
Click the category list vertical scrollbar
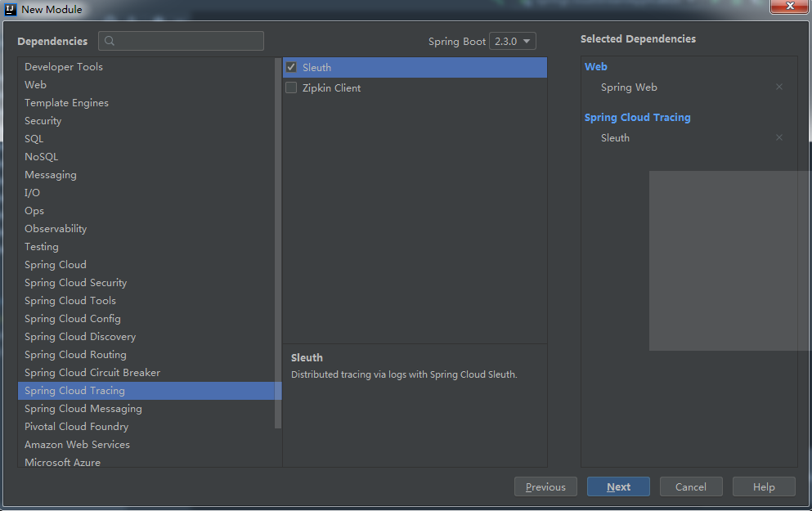pyautogui.click(x=278, y=244)
